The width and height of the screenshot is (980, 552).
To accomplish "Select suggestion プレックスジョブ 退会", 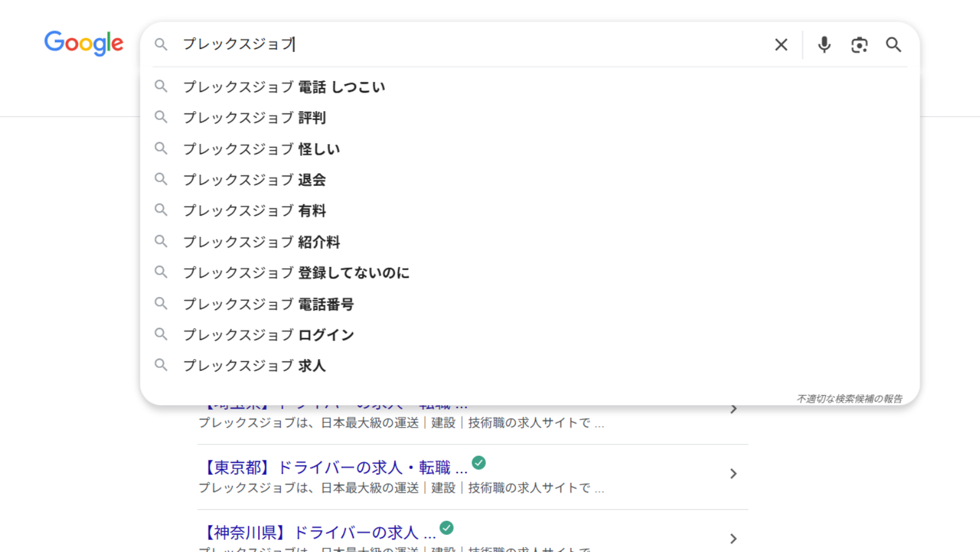I will 530,180.
